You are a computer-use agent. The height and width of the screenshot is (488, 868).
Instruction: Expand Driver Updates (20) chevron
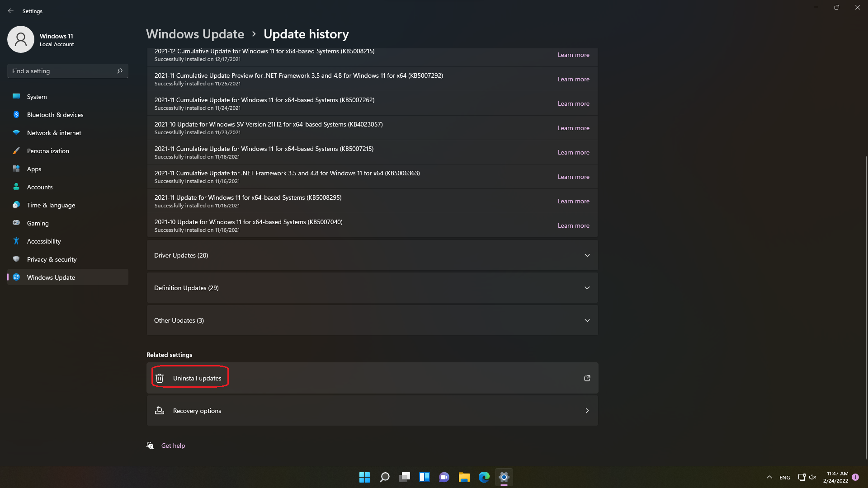pos(587,255)
